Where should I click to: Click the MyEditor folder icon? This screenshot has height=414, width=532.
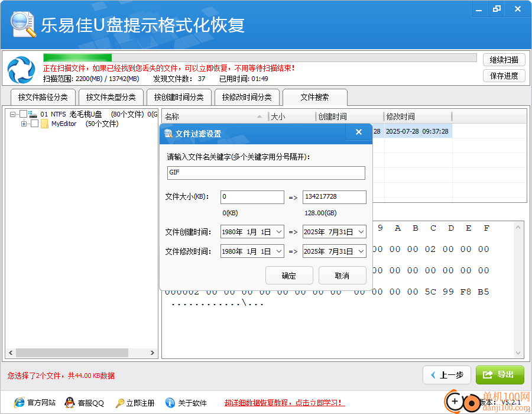click(x=44, y=124)
